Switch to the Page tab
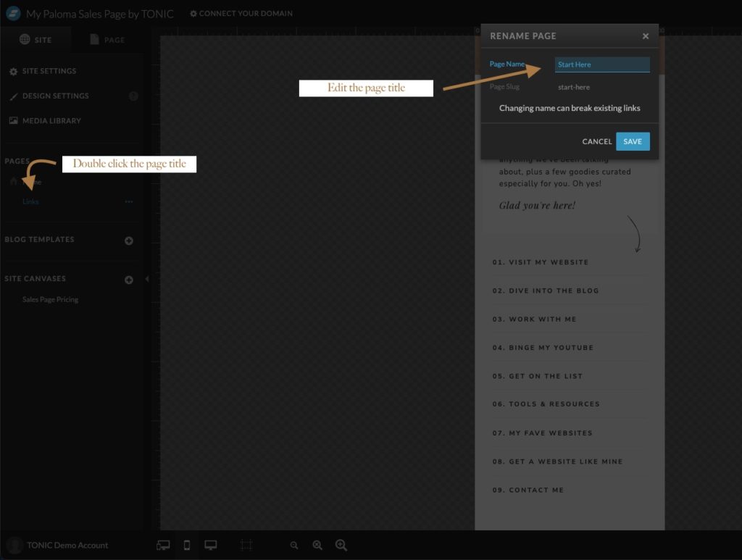The width and height of the screenshot is (742, 560). click(x=107, y=40)
